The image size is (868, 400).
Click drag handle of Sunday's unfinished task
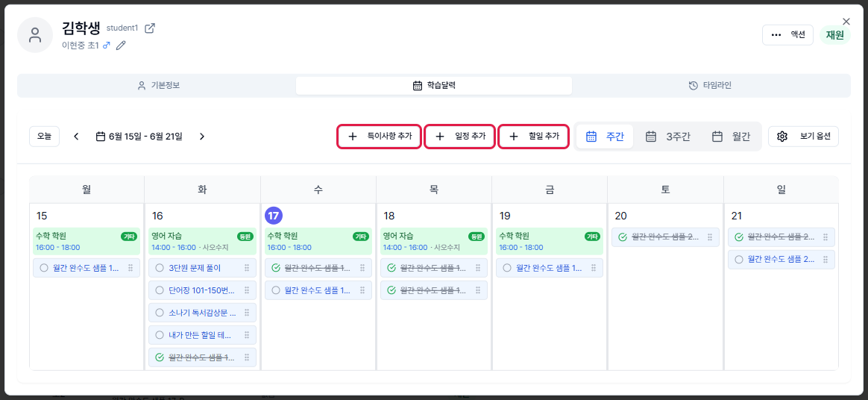coord(825,259)
